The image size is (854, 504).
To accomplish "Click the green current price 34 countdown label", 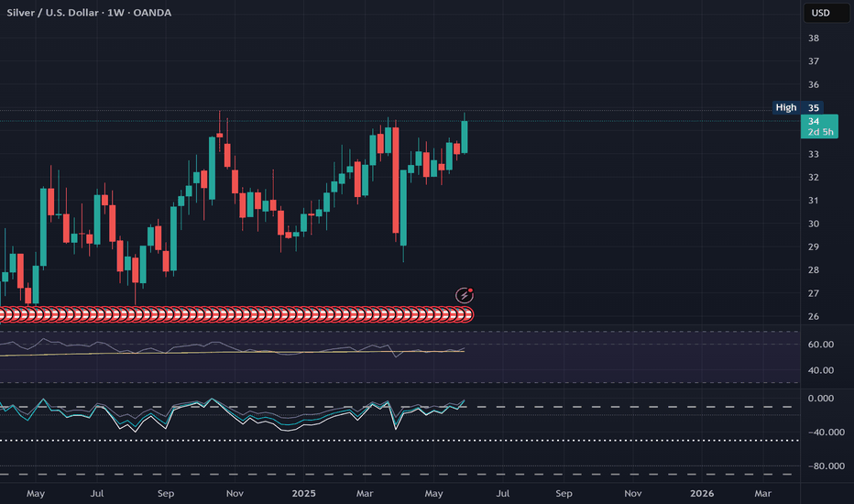I will pos(819,126).
